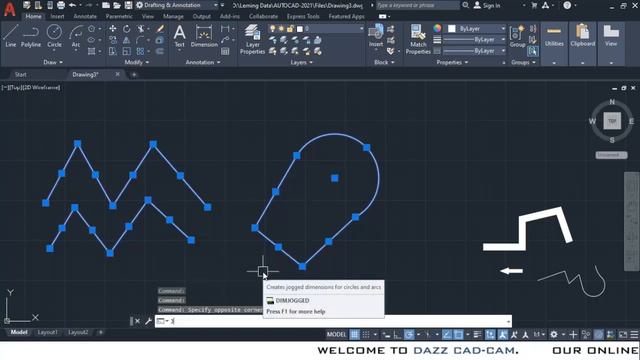Toggle object snap tracking in status bar

(447, 335)
